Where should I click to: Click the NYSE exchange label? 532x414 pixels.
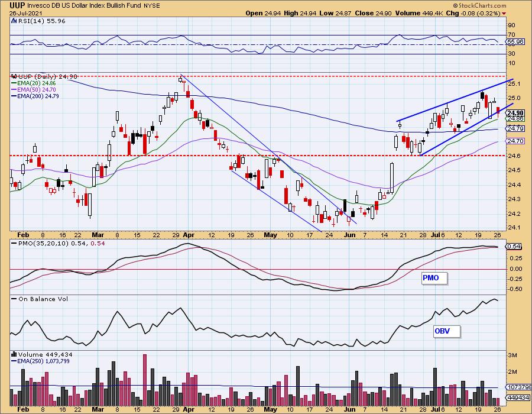coord(152,6)
